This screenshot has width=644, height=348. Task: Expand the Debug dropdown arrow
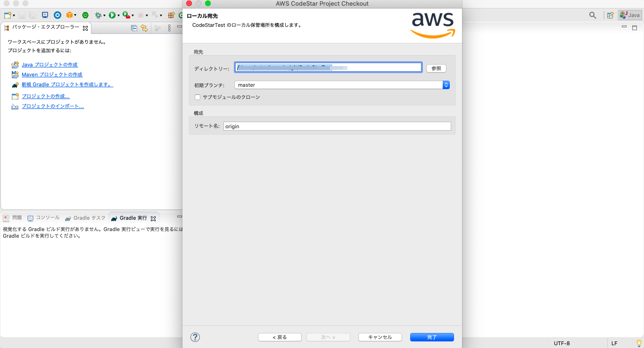coord(104,16)
